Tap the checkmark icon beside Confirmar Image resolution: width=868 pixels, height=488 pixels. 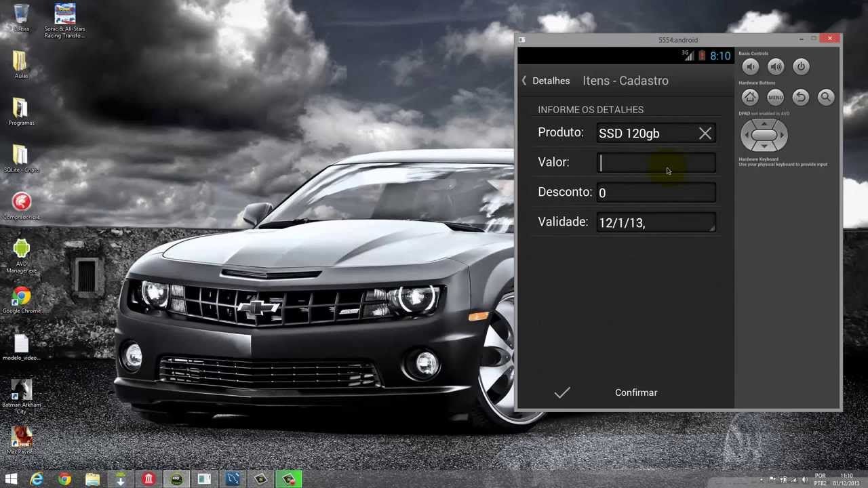(562, 392)
